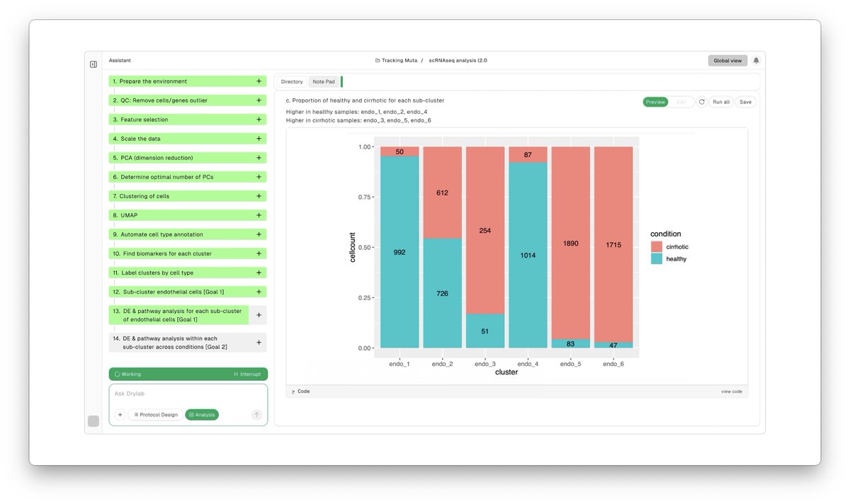The image size is (850, 504).
Task: Expand step 1 Prepare the environment plus
Action: pyautogui.click(x=259, y=81)
